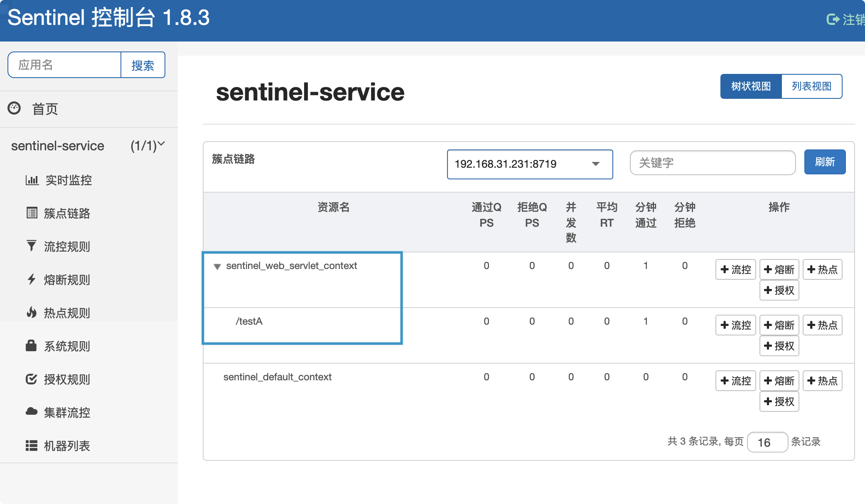Click the records-per-page field showing 16

(x=767, y=442)
